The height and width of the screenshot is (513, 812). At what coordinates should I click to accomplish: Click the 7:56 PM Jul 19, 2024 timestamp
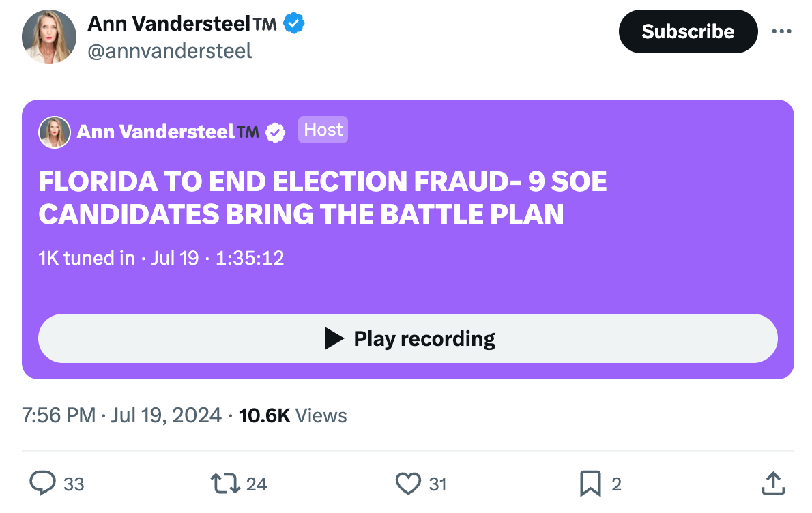coord(122,415)
